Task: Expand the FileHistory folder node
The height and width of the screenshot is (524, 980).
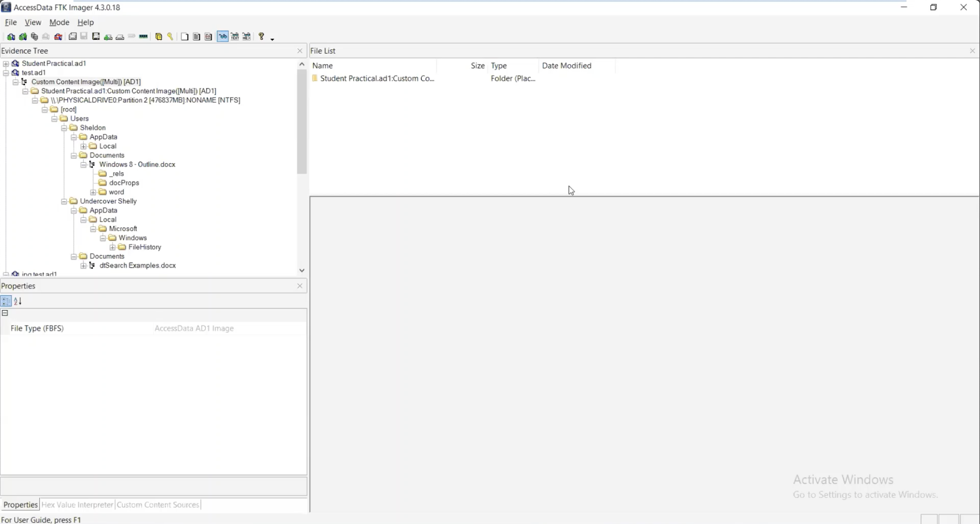Action: pos(112,247)
